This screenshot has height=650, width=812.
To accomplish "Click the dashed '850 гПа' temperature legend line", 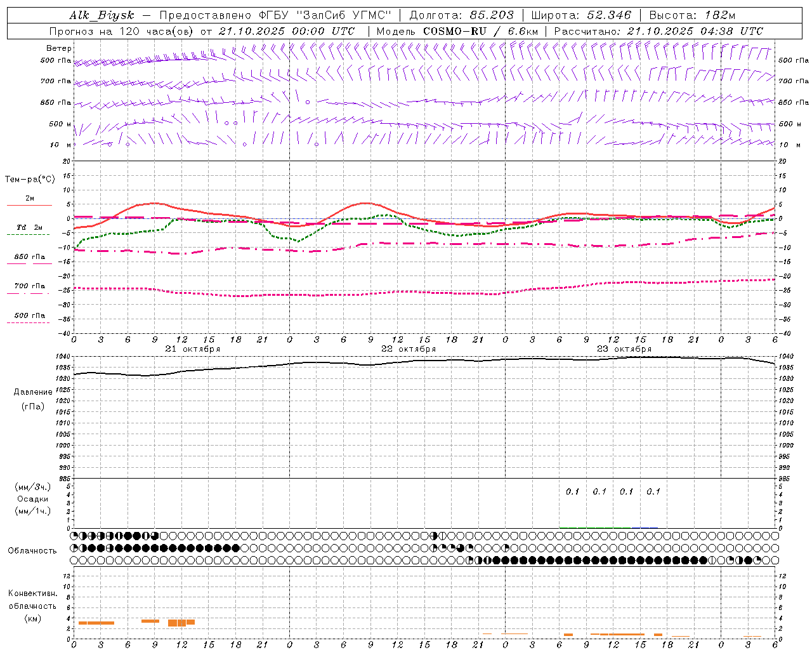I will coord(29,264).
